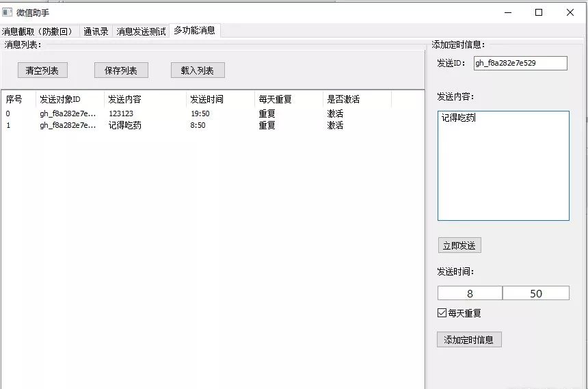Select the row with content 记得吃药

pos(213,125)
